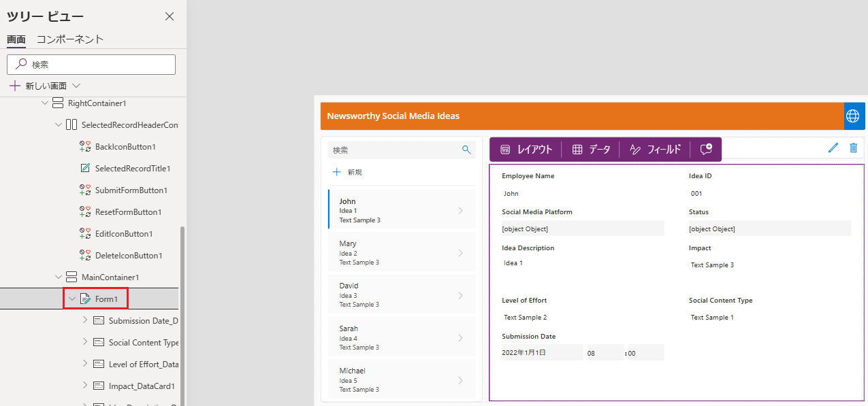Open the フィールド toolbar option
The image size is (868, 406).
point(655,150)
